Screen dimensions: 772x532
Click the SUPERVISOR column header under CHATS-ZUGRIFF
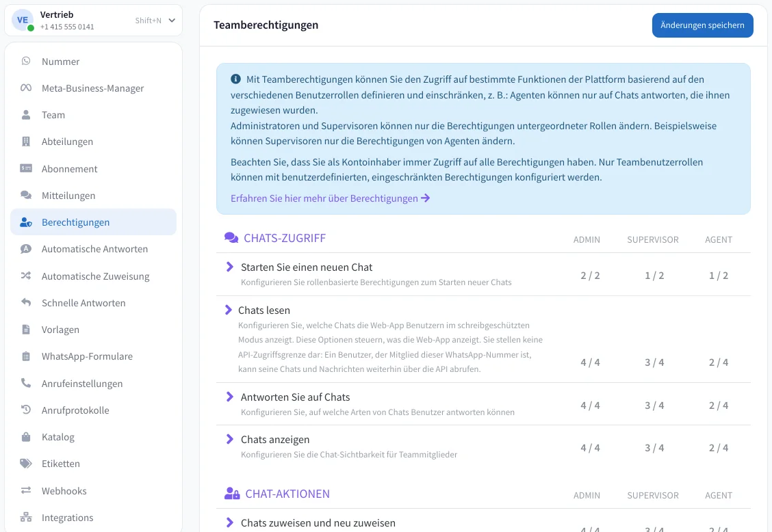653,239
